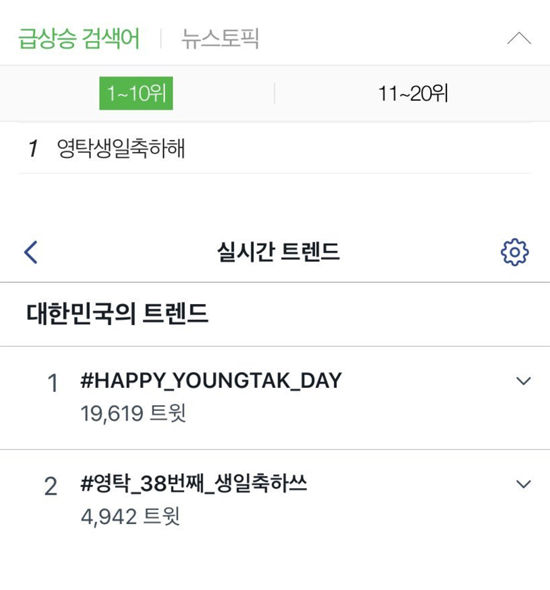This screenshot has width=550, height=590.
Task: Collapse the 급상승 검색어 panel with up chevron
Action: pyautogui.click(x=519, y=38)
